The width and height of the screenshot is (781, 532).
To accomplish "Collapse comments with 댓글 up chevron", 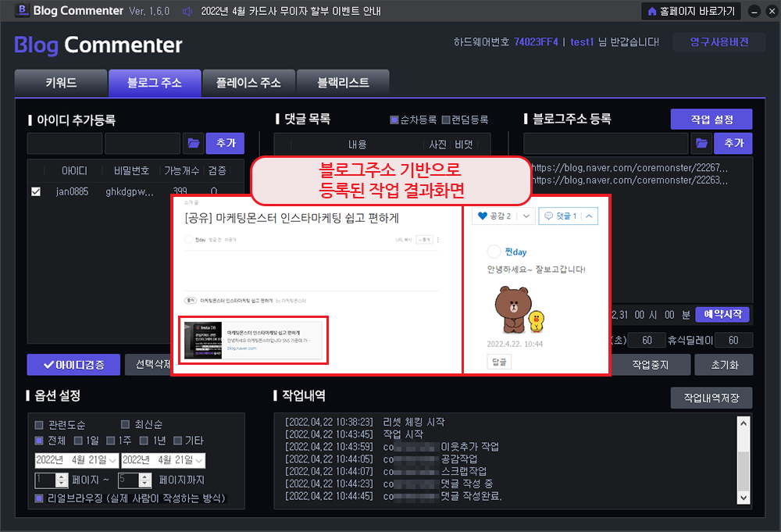I will point(589,216).
